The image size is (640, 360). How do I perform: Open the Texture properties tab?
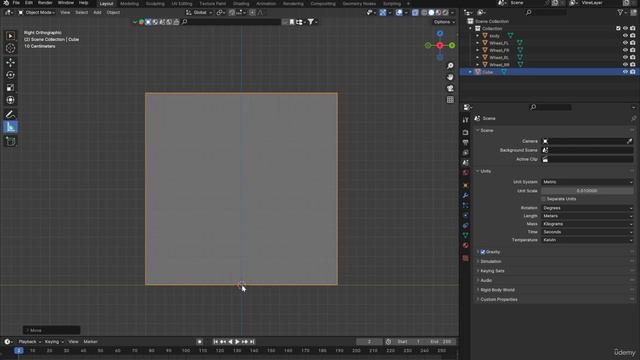point(466,258)
